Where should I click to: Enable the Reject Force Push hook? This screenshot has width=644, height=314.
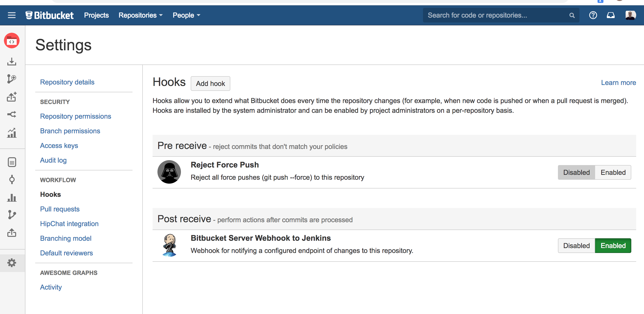[x=613, y=172]
